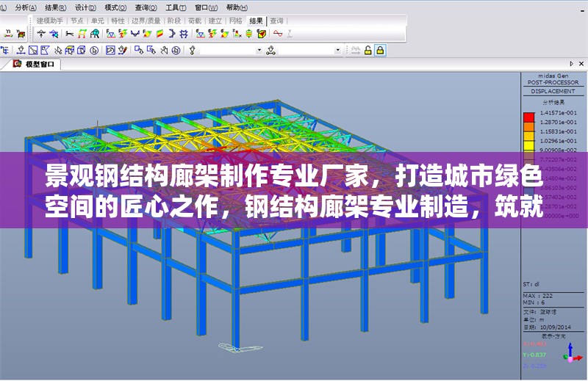This screenshot has width=588, height=381.
Task: Click the first empty selection input field
Action: coord(228,50)
